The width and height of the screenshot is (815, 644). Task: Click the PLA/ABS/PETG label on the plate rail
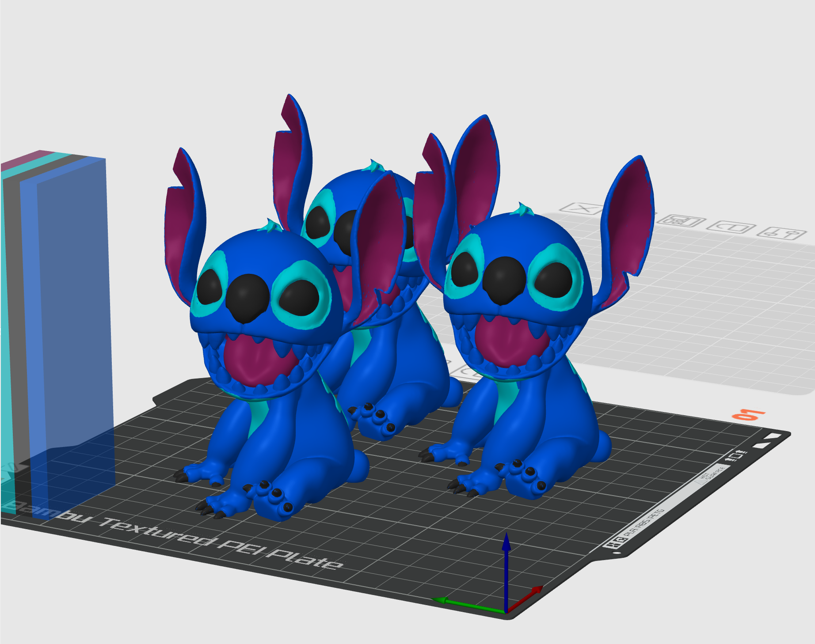[x=645, y=523]
